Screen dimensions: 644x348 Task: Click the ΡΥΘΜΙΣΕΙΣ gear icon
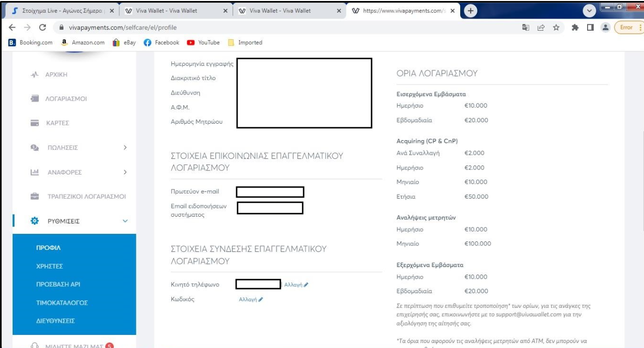(x=35, y=221)
